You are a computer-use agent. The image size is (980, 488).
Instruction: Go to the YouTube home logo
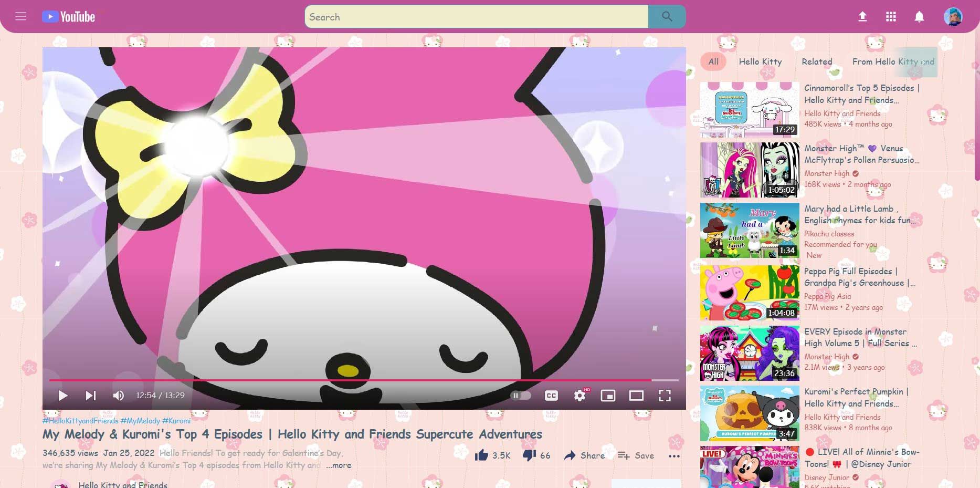69,17
